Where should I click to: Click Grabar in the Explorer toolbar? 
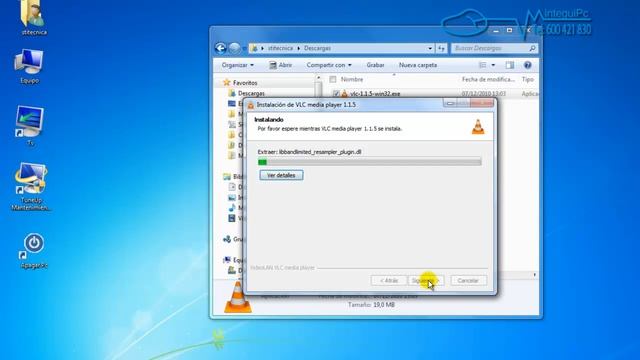pos(375,65)
